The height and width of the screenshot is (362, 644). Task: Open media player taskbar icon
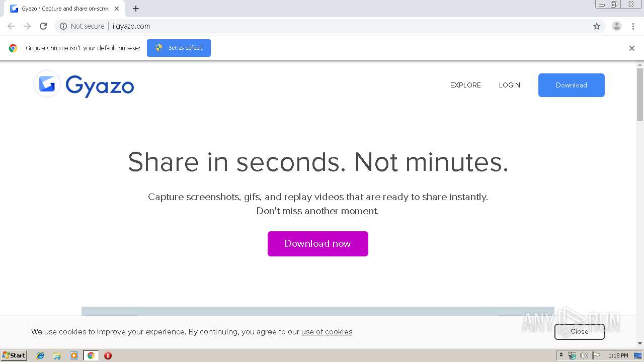click(74, 355)
